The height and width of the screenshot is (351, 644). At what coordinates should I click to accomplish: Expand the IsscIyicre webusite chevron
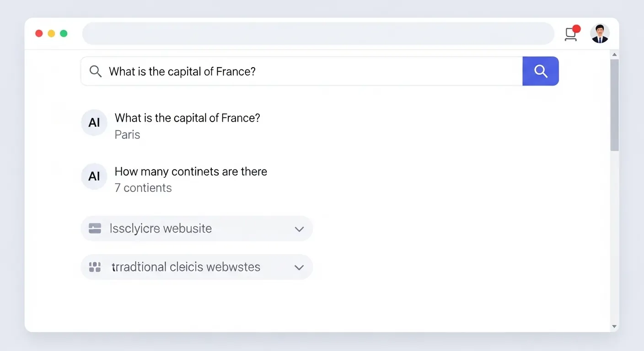point(299,229)
